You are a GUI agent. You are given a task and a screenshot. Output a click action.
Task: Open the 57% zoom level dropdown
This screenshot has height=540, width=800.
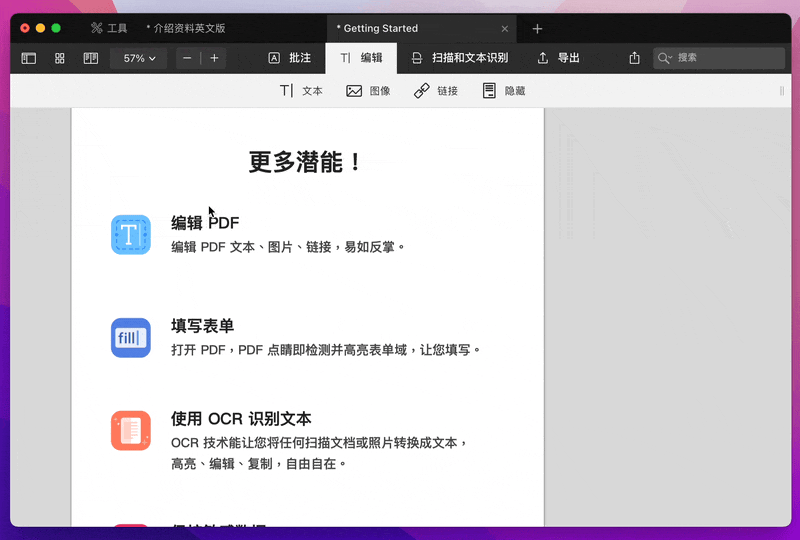pyautogui.click(x=139, y=59)
